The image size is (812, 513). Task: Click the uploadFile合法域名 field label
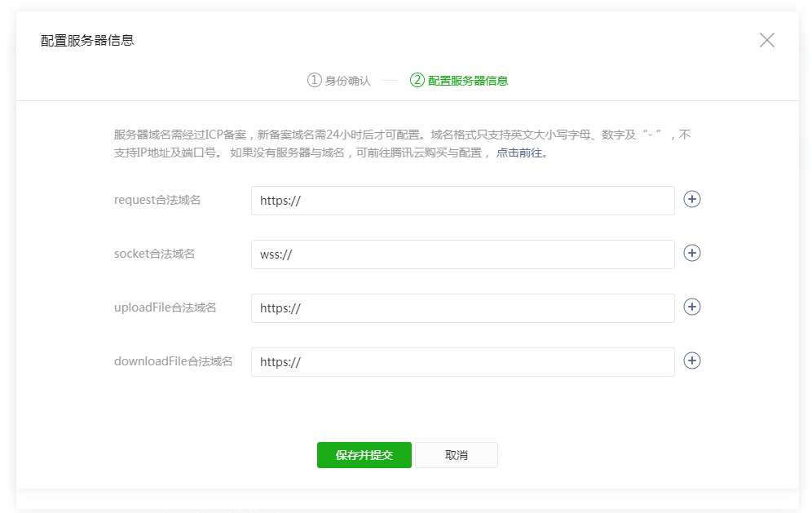tap(165, 307)
